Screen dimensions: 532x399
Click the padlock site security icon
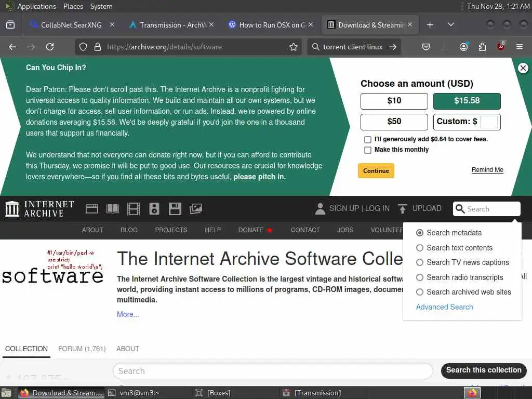coord(98,47)
